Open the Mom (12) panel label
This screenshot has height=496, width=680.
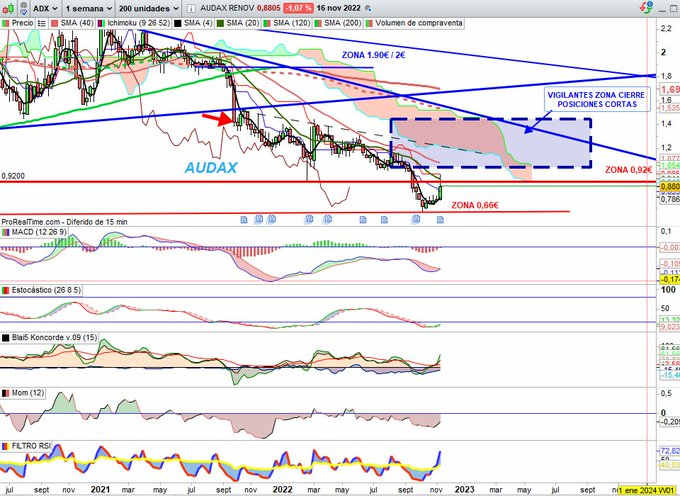28,393
